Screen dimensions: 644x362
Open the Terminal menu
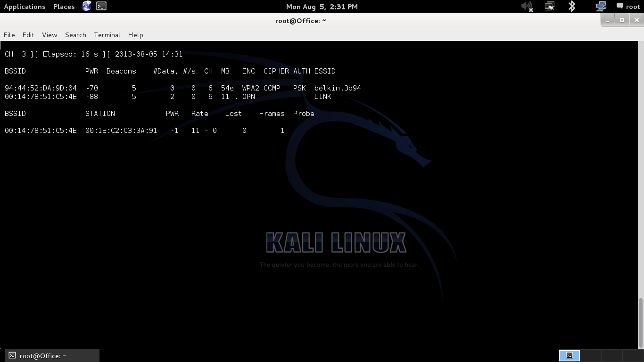tap(107, 35)
